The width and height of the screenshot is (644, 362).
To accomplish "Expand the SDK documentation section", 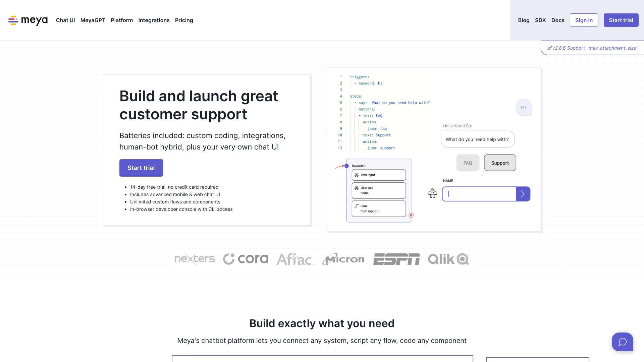I will pyautogui.click(x=540, y=20).
